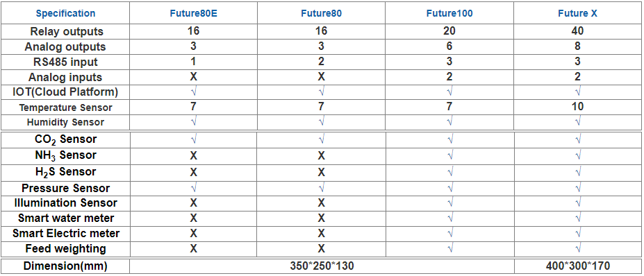Viewport: 644px width, 276px height.
Task: Select the Future X column header
Action: pos(577,13)
